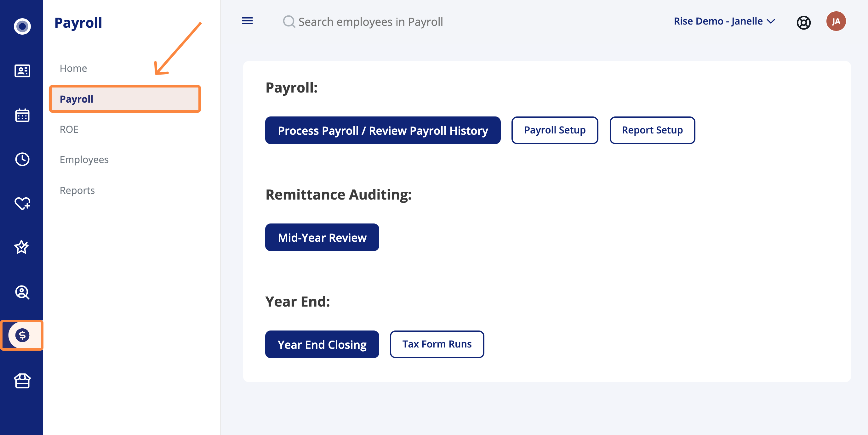
Task: Click the Rise logo icon in sidebar
Action: (x=22, y=26)
